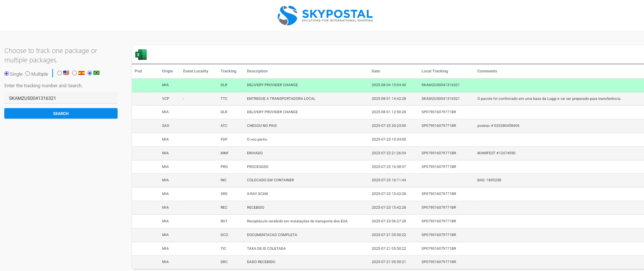This screenshot has height=271, width=644.
Task: Click the Origin column header
Action: pos(167,71)
